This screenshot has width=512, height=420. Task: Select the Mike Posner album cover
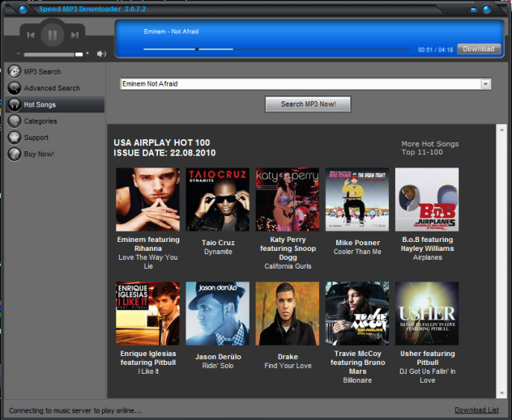coord(357,200)
